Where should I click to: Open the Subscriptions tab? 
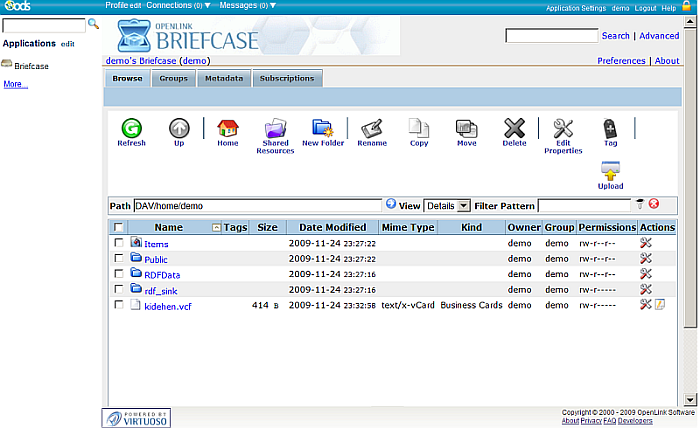point(286,78)
